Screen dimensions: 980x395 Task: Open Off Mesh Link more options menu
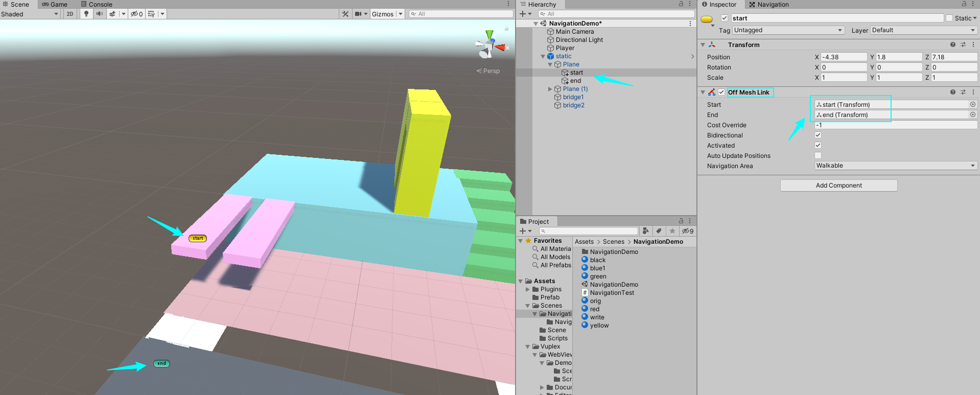pyautogui.click(x=973, y=92)
